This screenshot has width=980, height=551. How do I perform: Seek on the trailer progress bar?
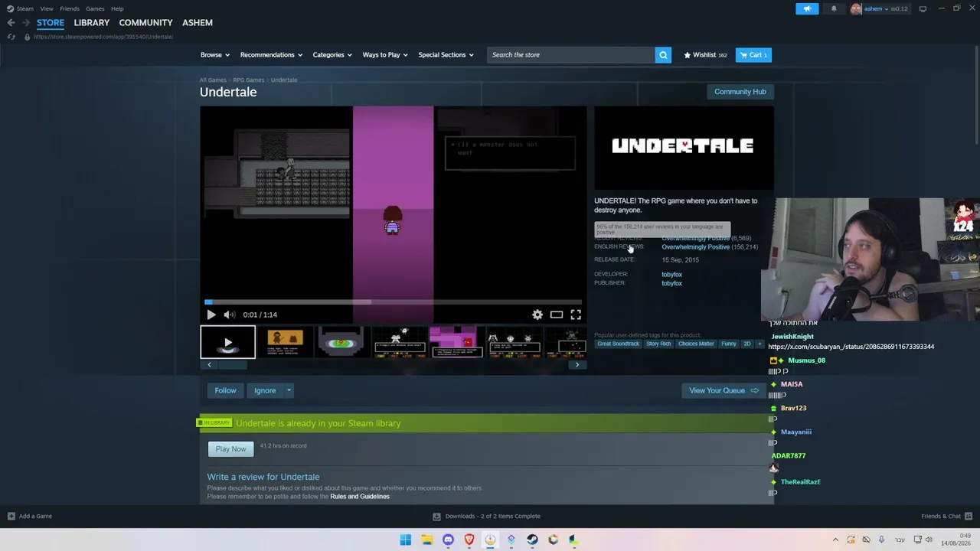[393, 302]
